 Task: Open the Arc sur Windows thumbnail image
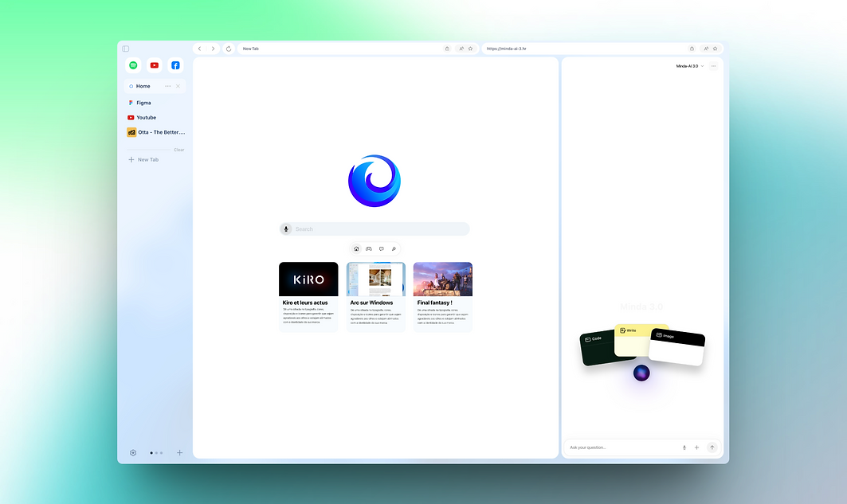(x=376, y=279)
